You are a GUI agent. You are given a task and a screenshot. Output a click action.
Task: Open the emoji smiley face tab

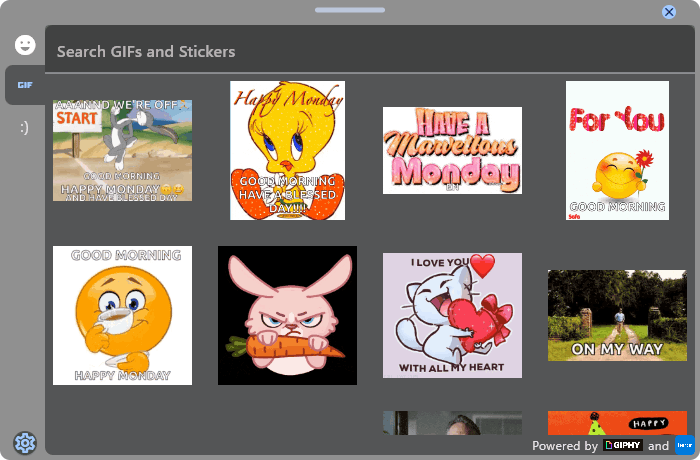[x=25, y=45]
